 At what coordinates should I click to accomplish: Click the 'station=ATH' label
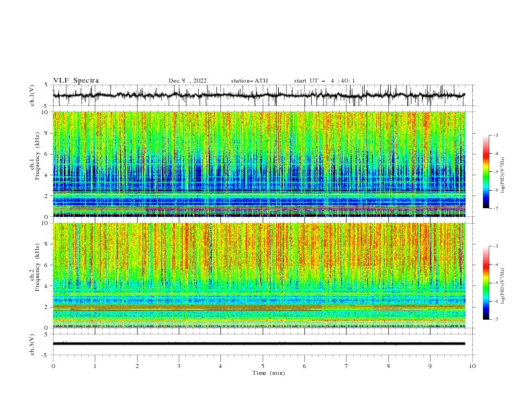click(249, 81)
